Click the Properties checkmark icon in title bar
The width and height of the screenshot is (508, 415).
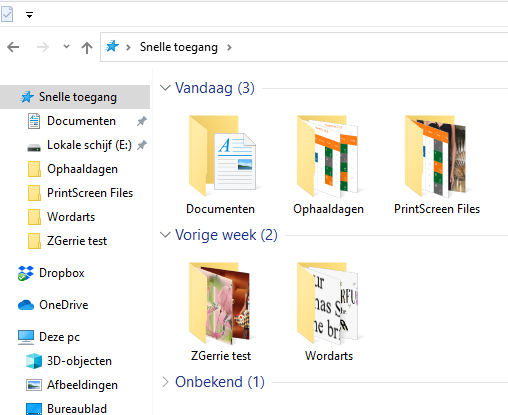[7, 14]
